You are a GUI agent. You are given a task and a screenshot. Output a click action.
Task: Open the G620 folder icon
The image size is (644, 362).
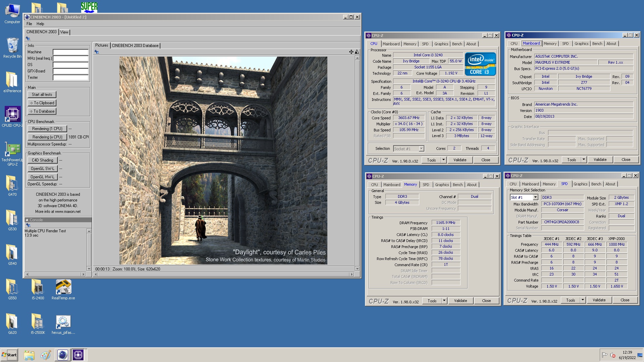[12, 324]
